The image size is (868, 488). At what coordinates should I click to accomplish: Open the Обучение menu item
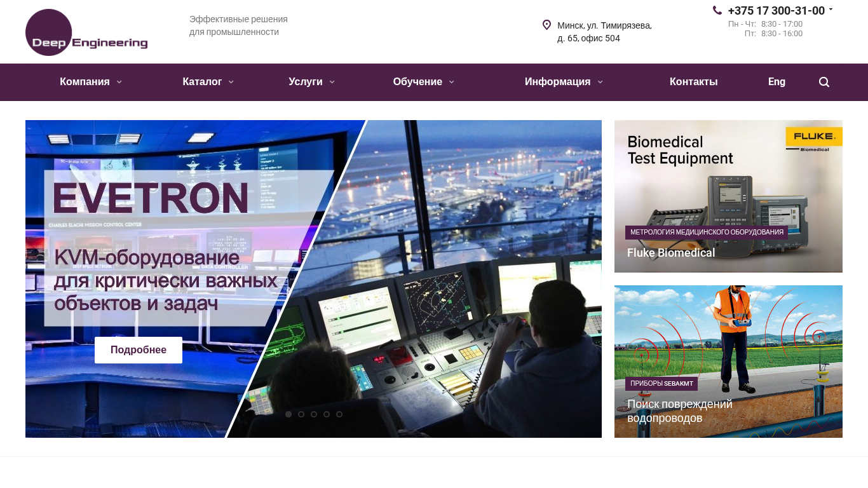[417, 82]
